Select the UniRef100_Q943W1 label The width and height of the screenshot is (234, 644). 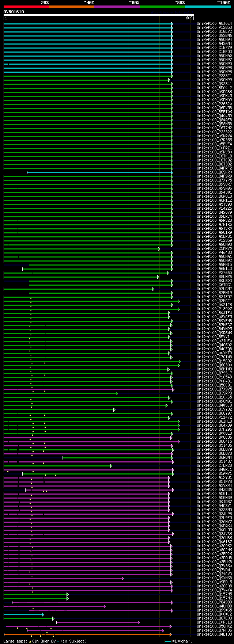[x=214, y=192]
